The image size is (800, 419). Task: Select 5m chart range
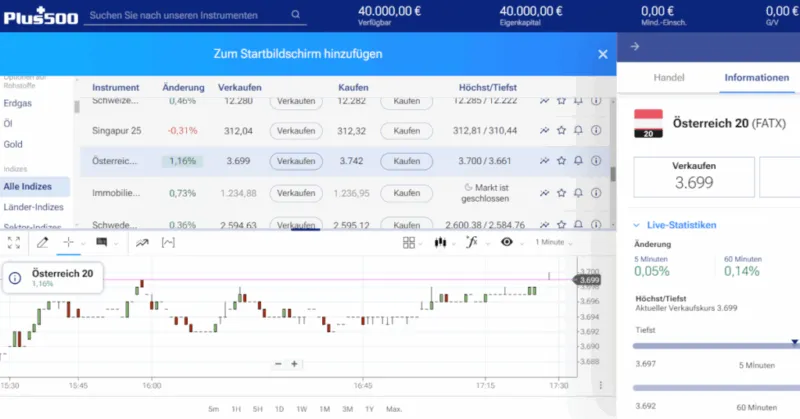[213, 409]
